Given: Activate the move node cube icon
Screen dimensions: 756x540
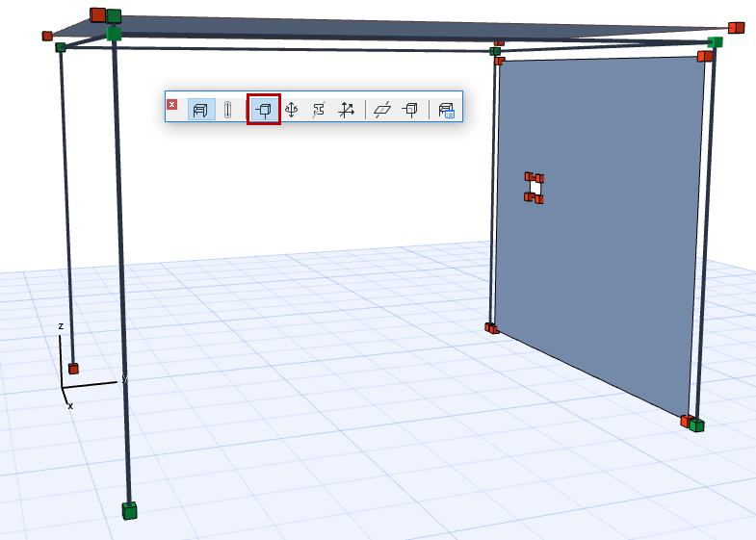Looking at the screenshot, I should [x=264, y=110].
